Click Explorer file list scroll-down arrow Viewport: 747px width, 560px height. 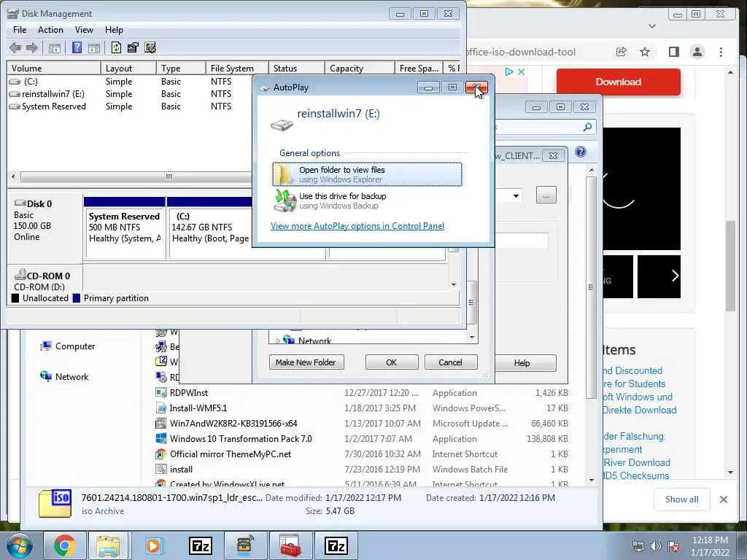click(592, 481)
